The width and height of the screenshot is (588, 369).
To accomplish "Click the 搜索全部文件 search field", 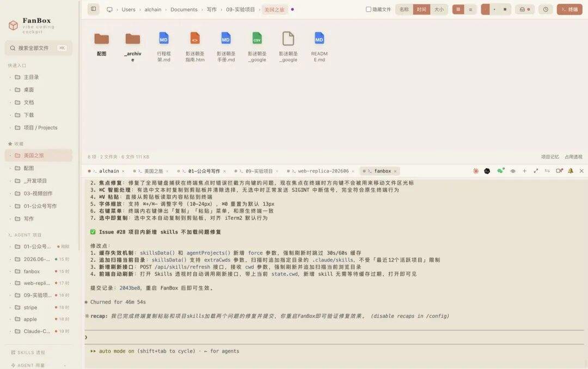I will pos(39,48).
